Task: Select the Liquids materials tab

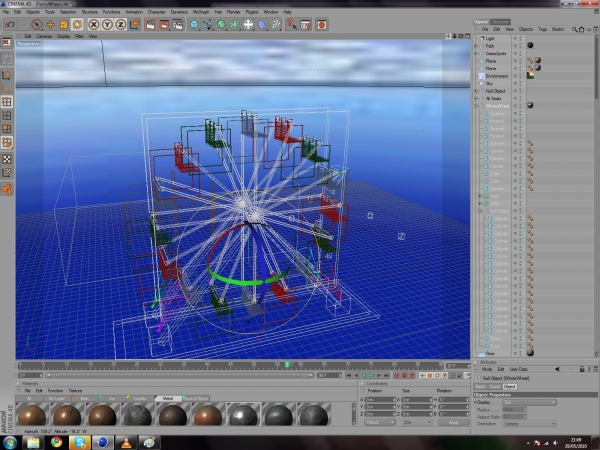Action: 140,398
